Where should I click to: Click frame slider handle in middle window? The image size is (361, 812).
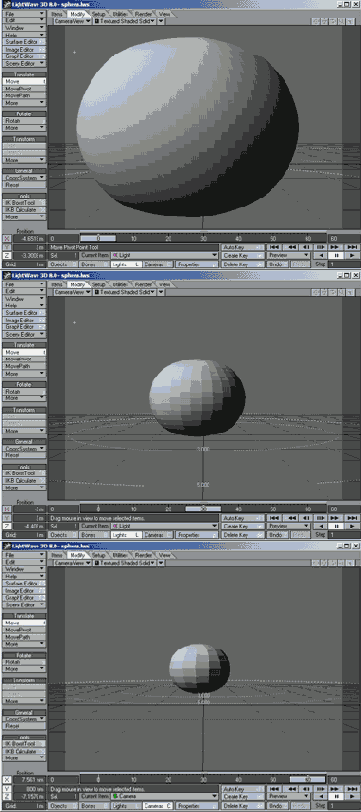coord(203,510)
